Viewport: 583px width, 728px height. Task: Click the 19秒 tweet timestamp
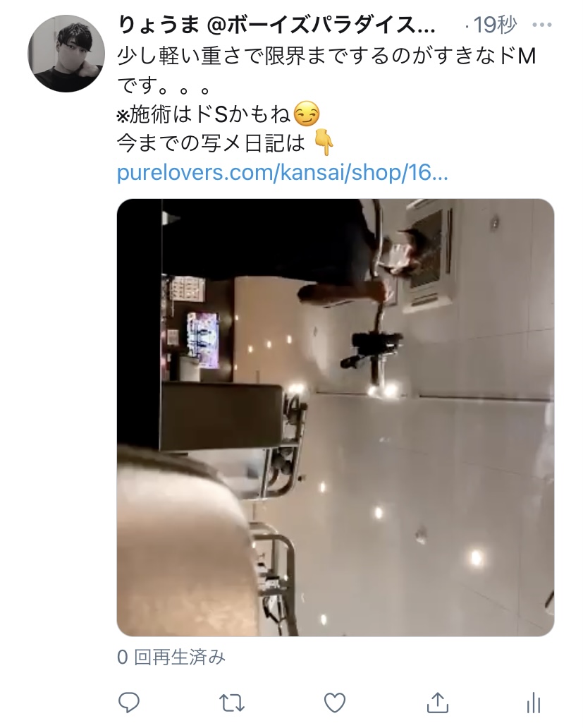(494, 25)
